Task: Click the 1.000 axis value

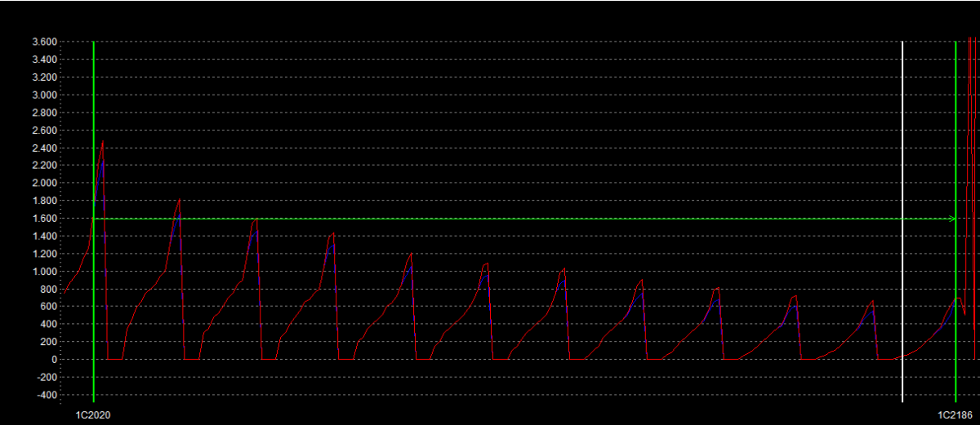Action: point(44,272)
